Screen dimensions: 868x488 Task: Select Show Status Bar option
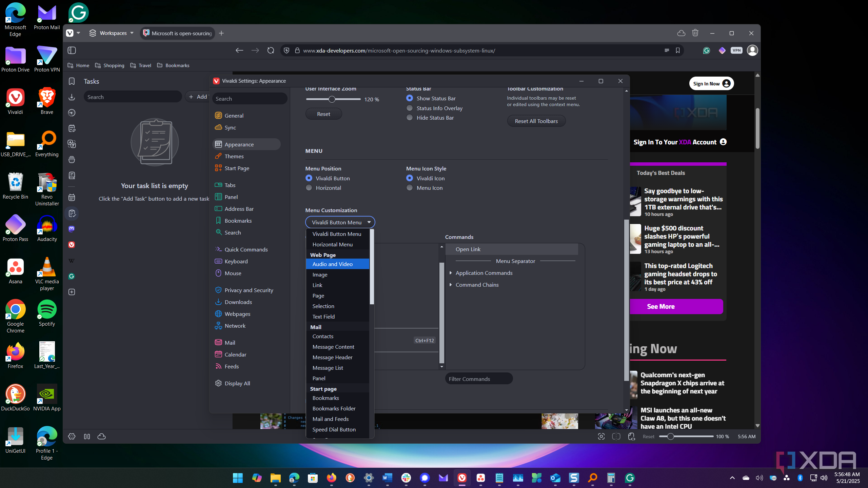(x=431, y=98)
